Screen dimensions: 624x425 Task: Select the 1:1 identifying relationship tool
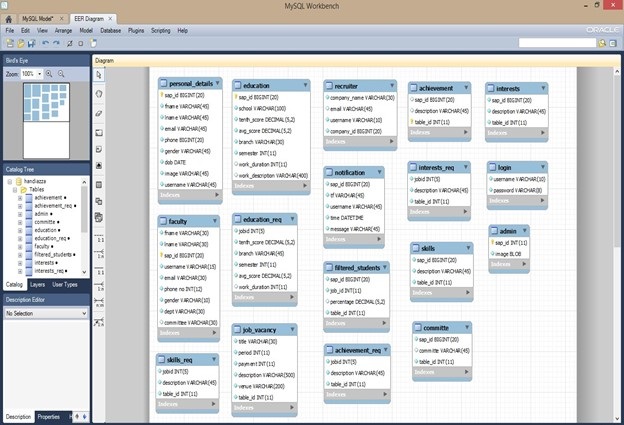coord(99,271)
